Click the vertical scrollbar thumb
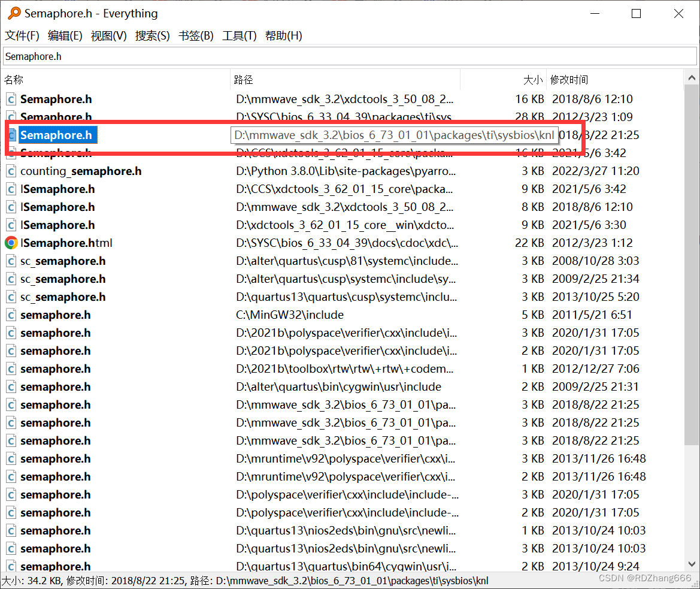The image size is (700, 589). [692, 265]
